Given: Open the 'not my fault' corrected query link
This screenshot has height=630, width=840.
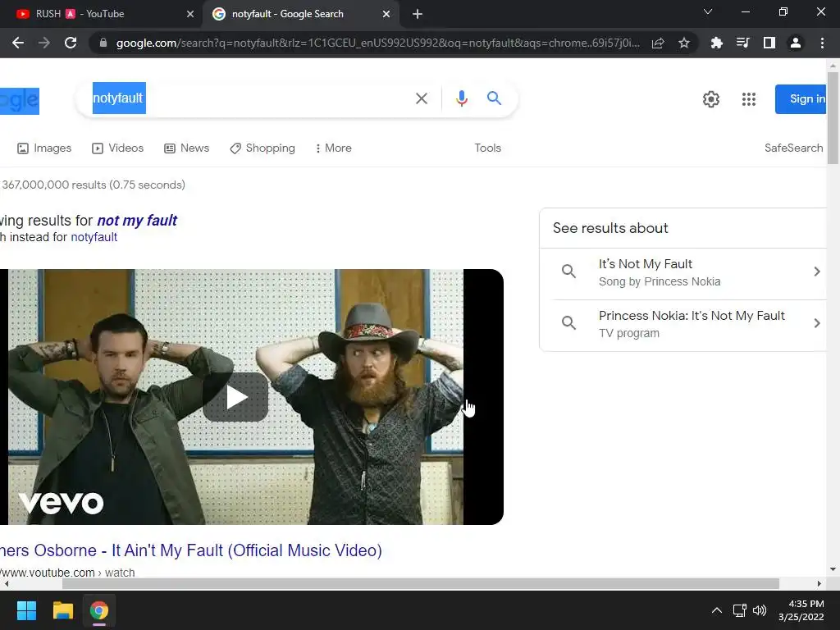Looking at the screenshot, I should pos(137,220).
